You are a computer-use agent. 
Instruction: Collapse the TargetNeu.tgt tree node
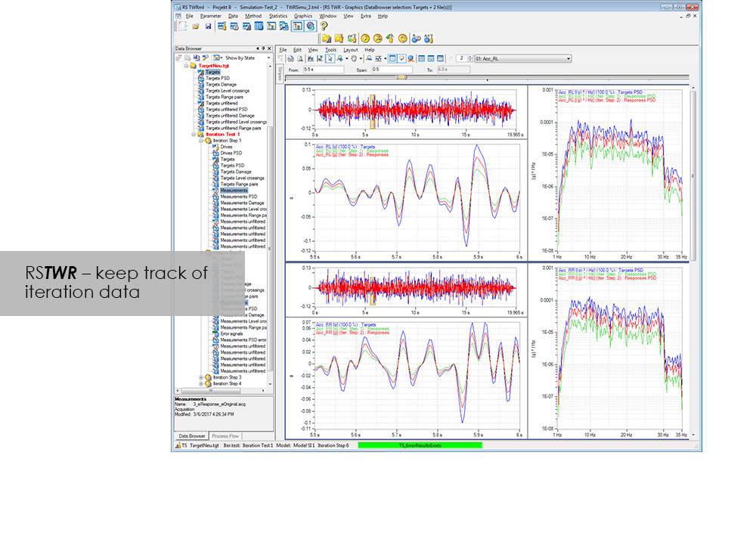coord(187,66)
